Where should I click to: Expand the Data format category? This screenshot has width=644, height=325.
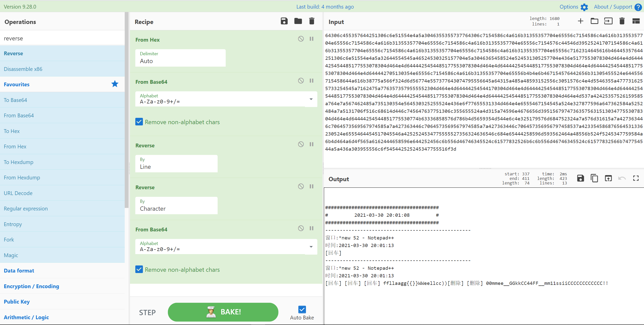tap(19, 271)
